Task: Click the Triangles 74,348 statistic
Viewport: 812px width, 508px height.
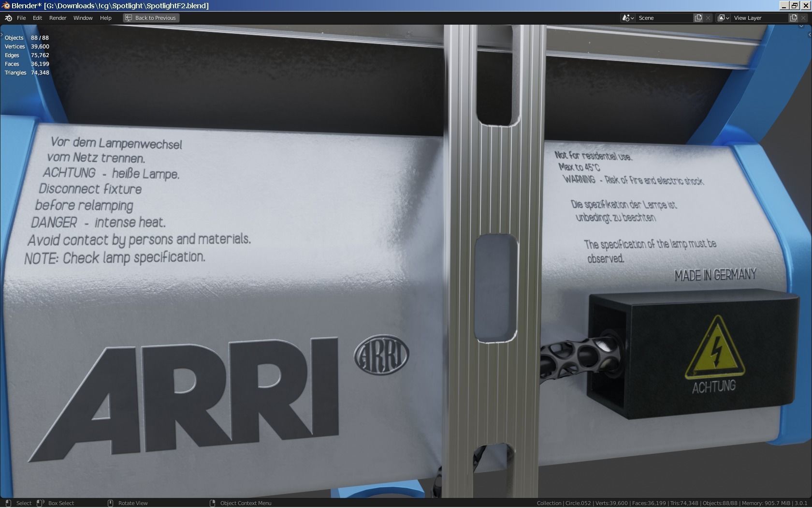Action: click(x=27, y=73)
